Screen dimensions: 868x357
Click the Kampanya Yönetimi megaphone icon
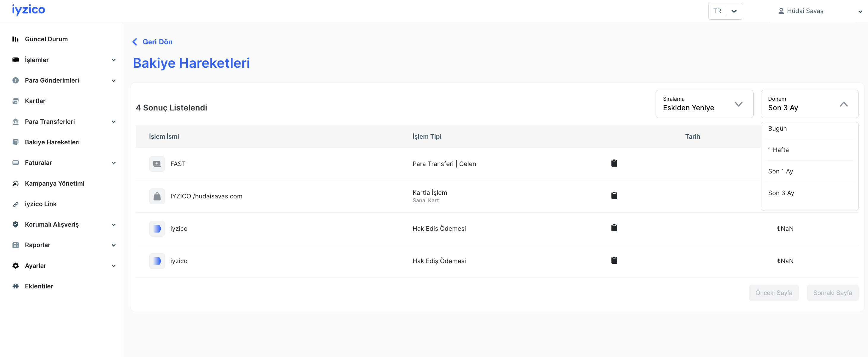15,184
